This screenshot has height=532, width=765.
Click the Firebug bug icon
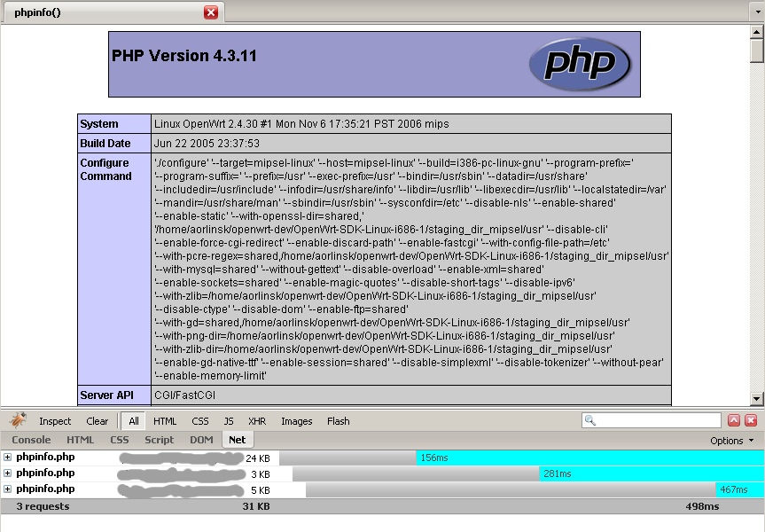coord(19,421)
